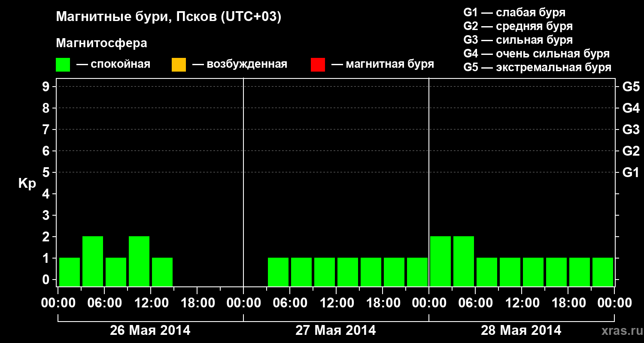Click the '28 Мая 2014' date label
The image size is (644, 343).
521,331
